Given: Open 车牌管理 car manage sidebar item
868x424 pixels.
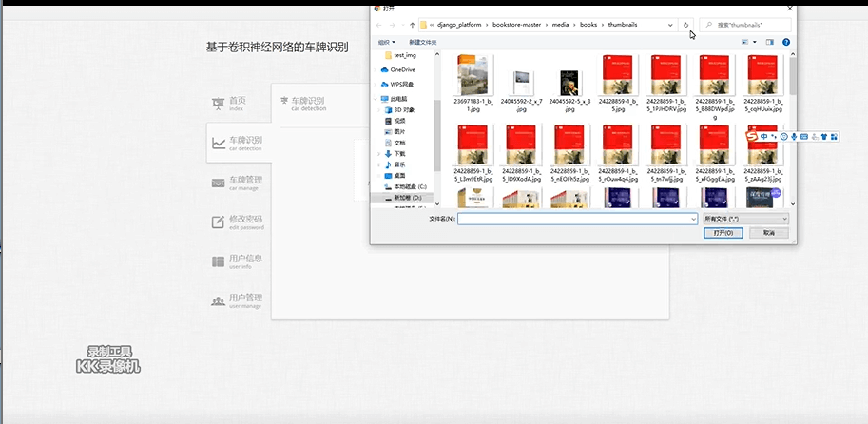Looking at the screenshot, I should pos(237,183).
